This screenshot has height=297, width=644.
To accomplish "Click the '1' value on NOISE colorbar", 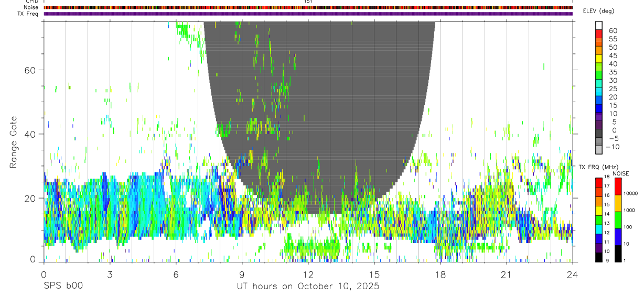I will pyautogui.click(x=625, y=260).
